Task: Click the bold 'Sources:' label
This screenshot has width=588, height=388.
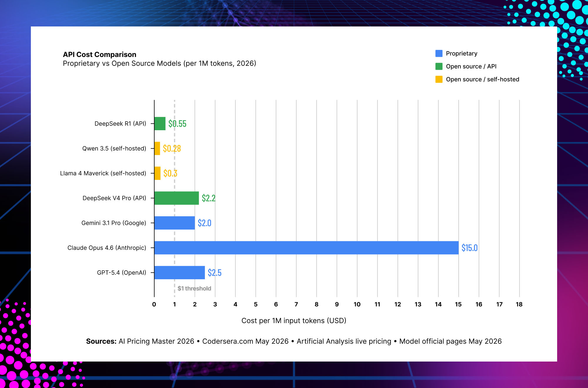Action: (101, 341)
